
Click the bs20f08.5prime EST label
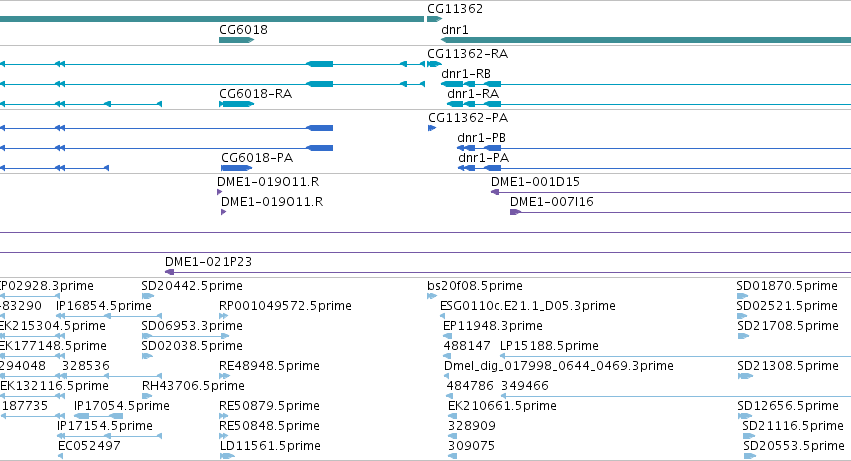pos(475,286)
